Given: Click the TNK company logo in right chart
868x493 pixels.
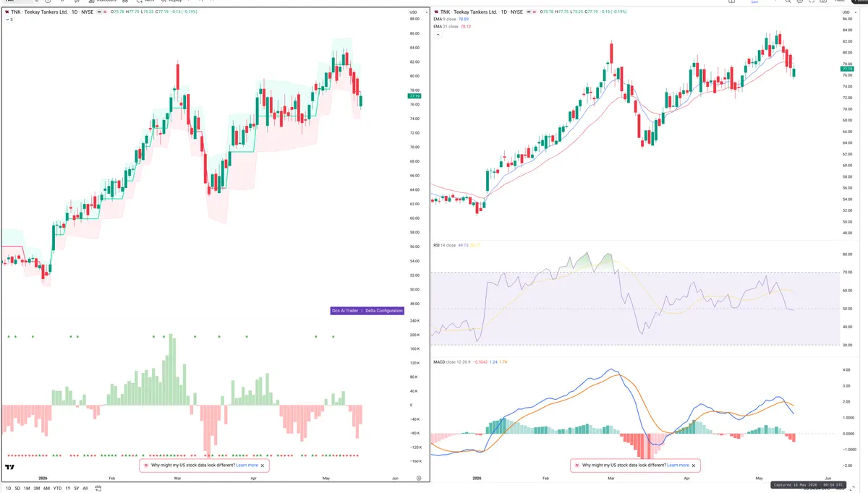Looking at the screenshot, I should (x=436, y=12).
